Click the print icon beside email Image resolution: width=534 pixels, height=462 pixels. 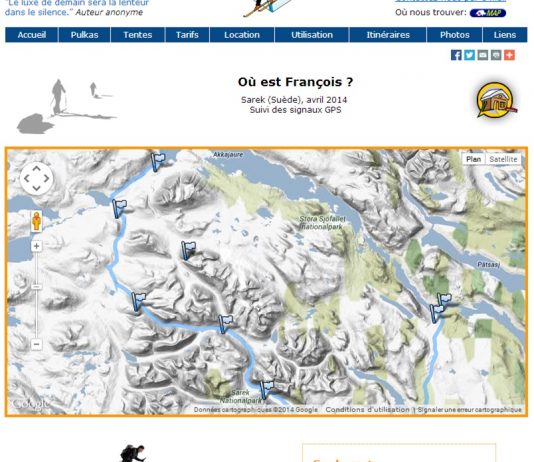pyautogui.click(x=496, y=55)
